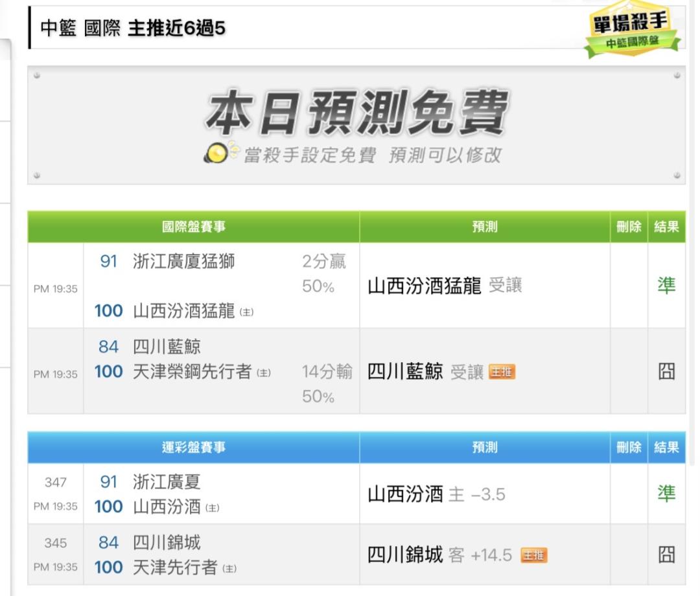This screenshot has height=596, width=700.
Task: Select team 四川藍鯨 in match list
Action: tap(167, 347)
